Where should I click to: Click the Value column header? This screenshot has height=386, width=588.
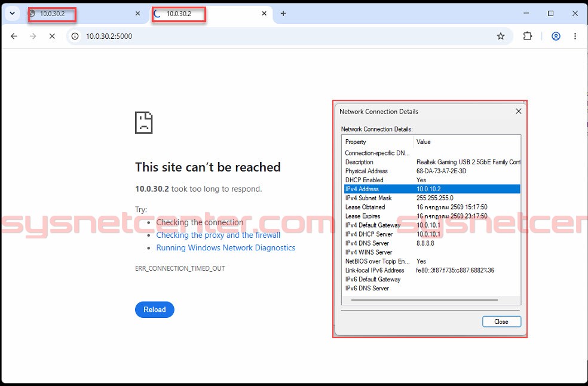[x=467, y=142]
